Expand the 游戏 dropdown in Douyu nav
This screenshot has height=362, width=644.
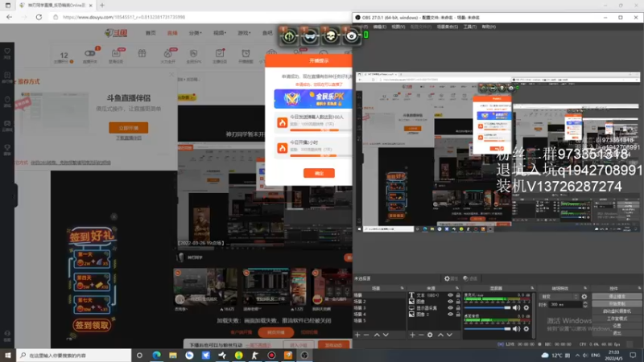point(244,33)
